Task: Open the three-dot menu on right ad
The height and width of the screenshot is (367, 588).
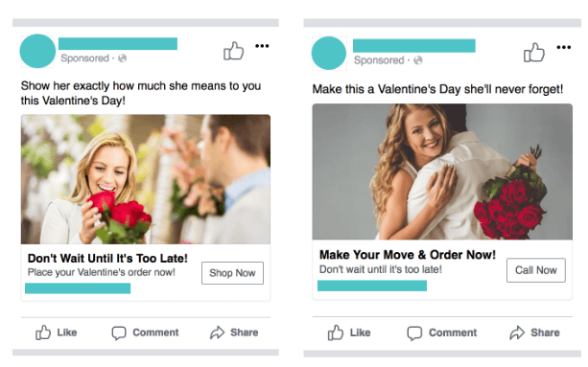Action: (x=564, y=47)
